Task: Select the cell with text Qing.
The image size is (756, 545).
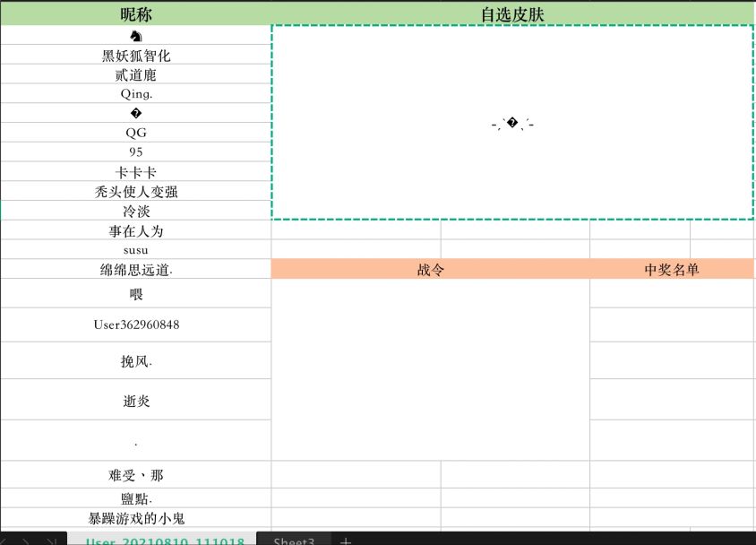Action: pyautogui.click(x=135, y=93)
